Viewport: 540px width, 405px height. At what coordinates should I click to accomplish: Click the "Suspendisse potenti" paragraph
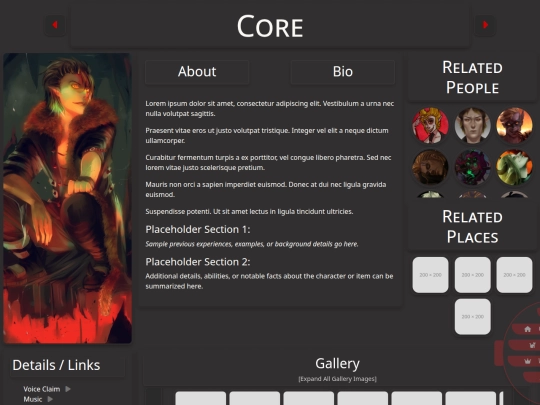(249, 211)
